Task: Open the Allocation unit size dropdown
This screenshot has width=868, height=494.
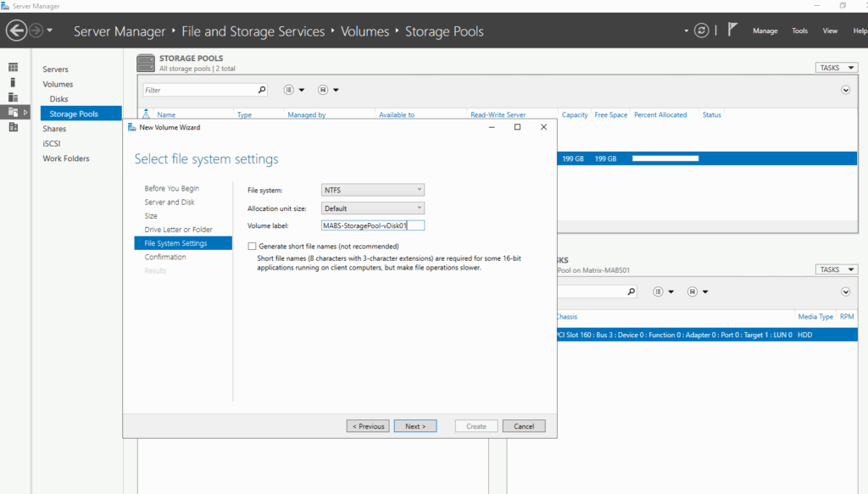Action: click(373, 208)
